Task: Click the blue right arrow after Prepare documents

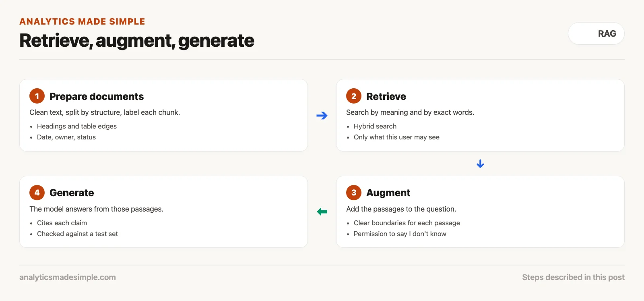Action: point(322,116)
